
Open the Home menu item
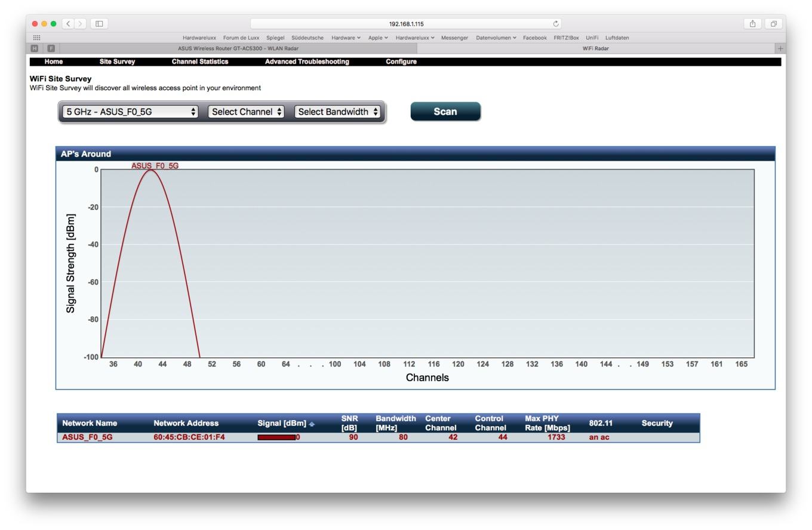point(54,62)
